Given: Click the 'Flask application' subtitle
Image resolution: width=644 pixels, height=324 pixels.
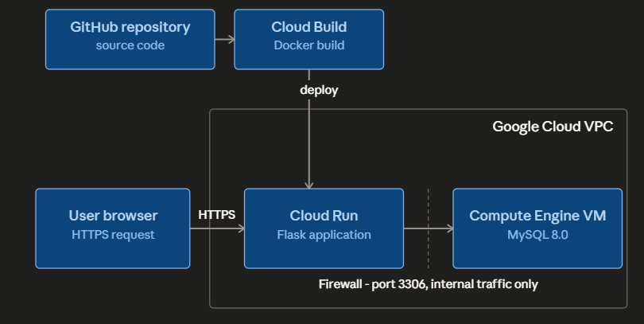Looking at the screenshot, I should coord(324,235).
